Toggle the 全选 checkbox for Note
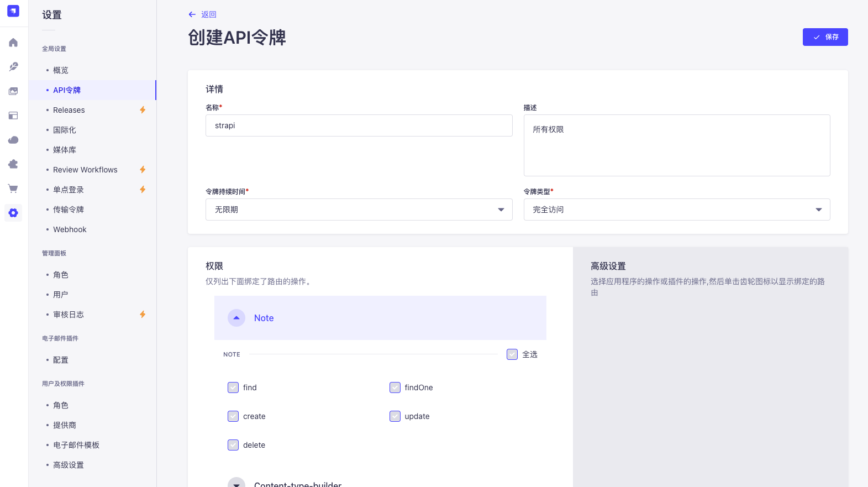868x487 pixels. click(x=512, y=354)
